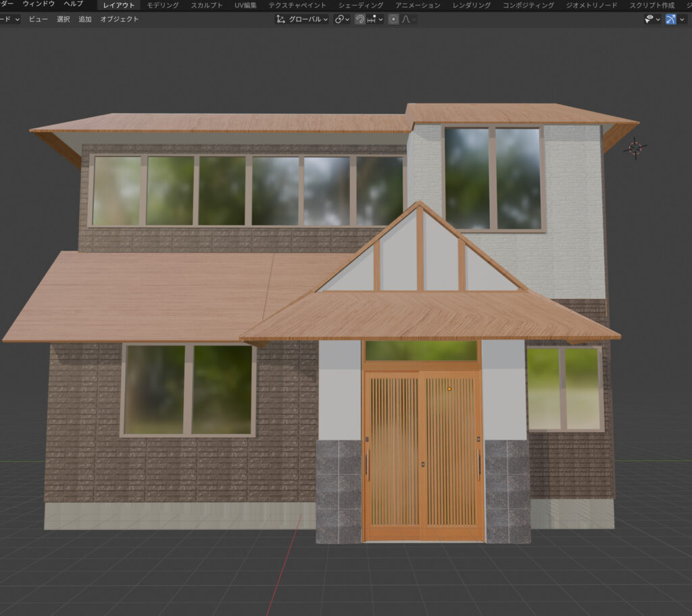Screen dimensions: 692x616
Task: Switch to the シェーディング workspace tab
Action: [x=361, y=5]
